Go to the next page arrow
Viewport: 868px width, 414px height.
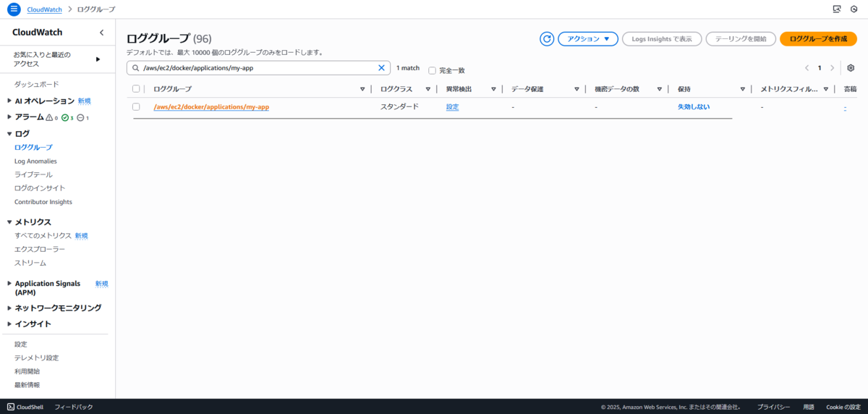(x=833, y=68)
